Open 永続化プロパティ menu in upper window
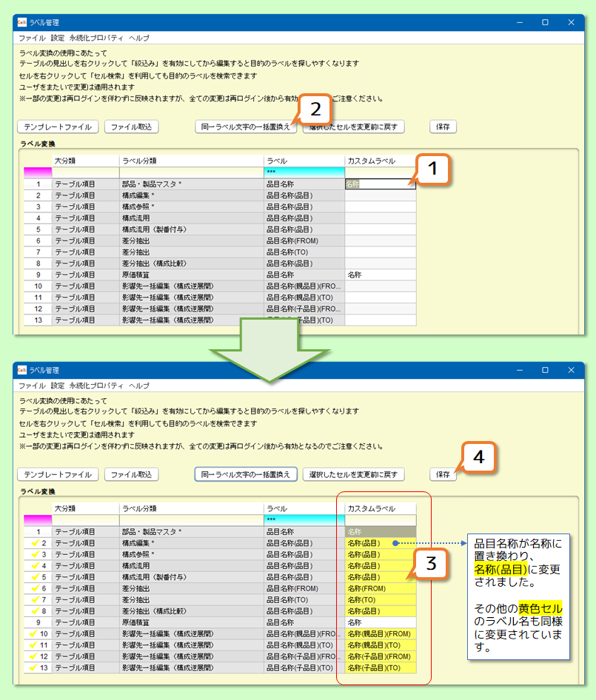The height and width of the screenshot is (700, 596). coord(96,38)
